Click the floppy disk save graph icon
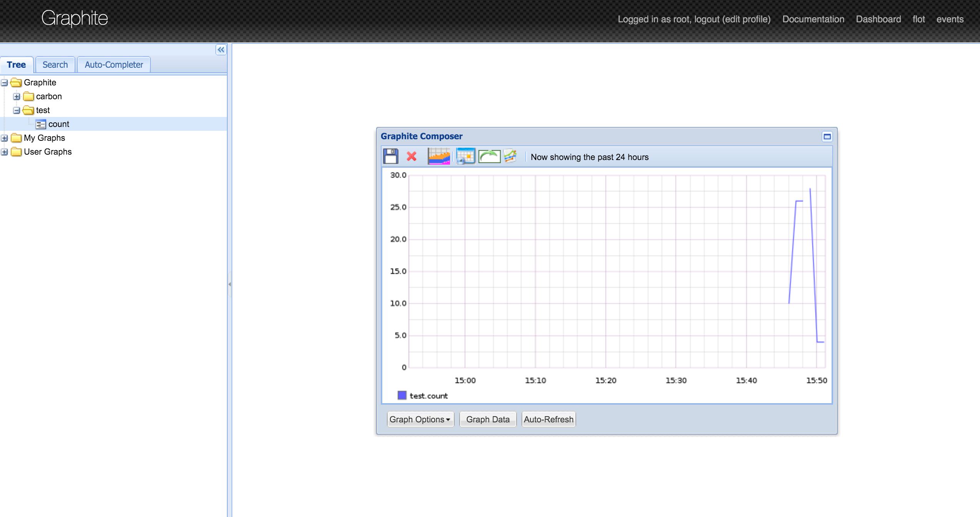 click(390, 157)
